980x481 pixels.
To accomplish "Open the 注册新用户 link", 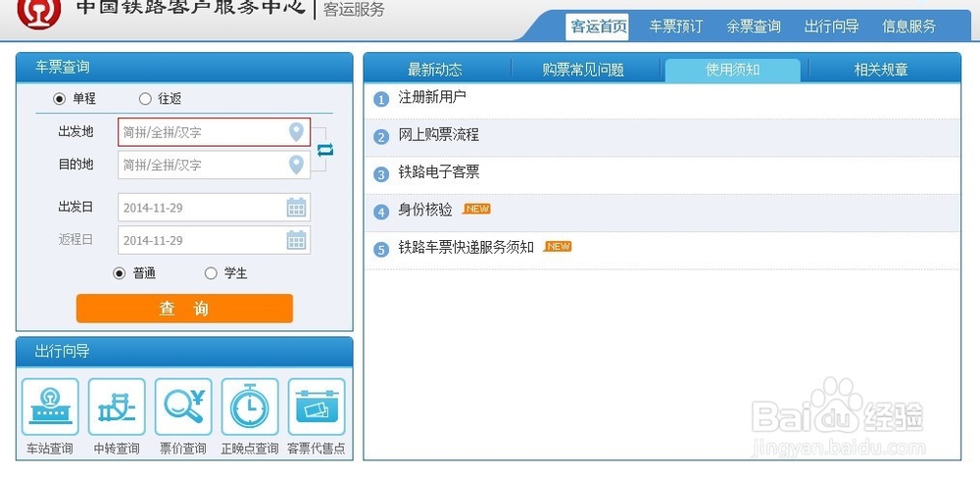I will (x=432, y=97).
